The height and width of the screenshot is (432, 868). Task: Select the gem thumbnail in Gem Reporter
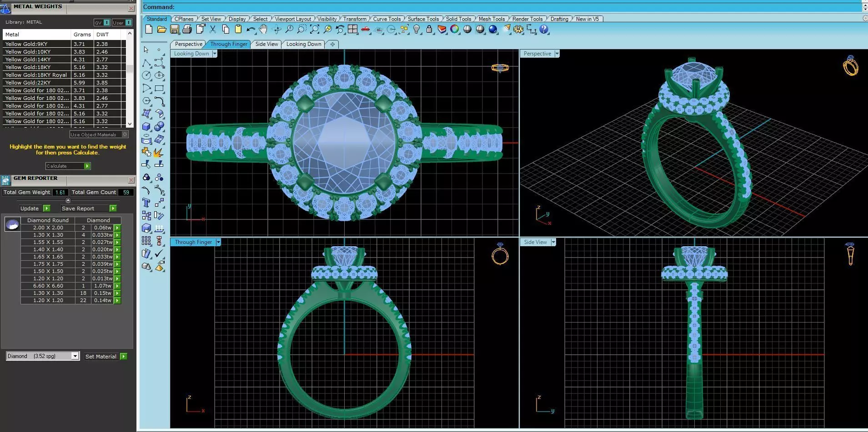pos(12,224)
